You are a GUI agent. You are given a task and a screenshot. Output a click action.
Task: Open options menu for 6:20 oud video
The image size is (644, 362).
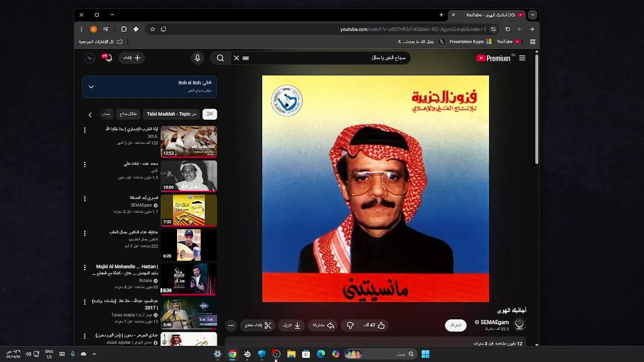pyautogui.click(x=85, y=233)
